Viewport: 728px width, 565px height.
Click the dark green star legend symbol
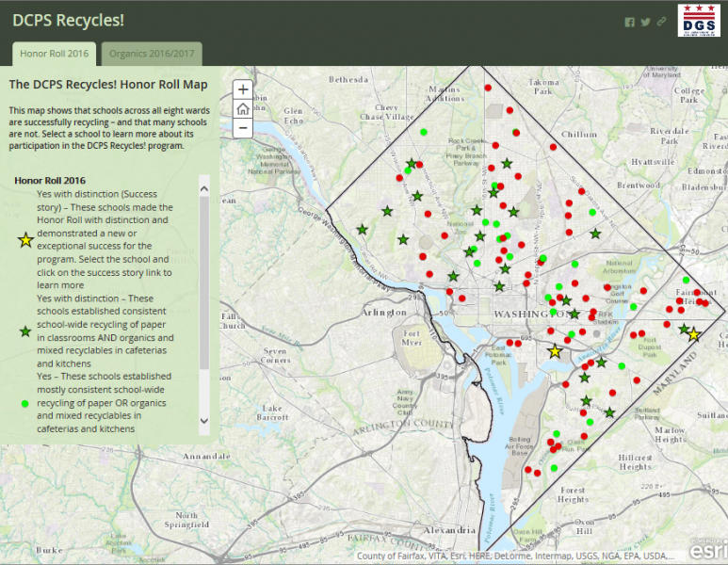coord(25,331)
